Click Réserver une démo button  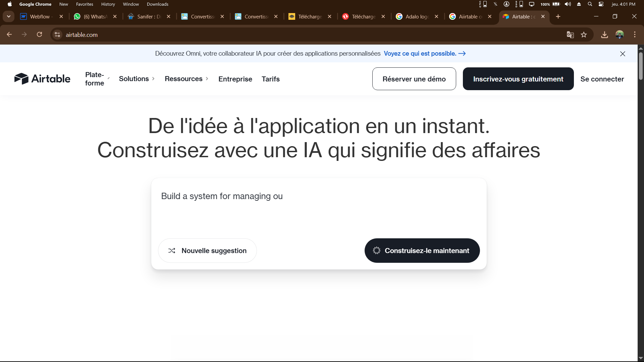coord(414,79)
